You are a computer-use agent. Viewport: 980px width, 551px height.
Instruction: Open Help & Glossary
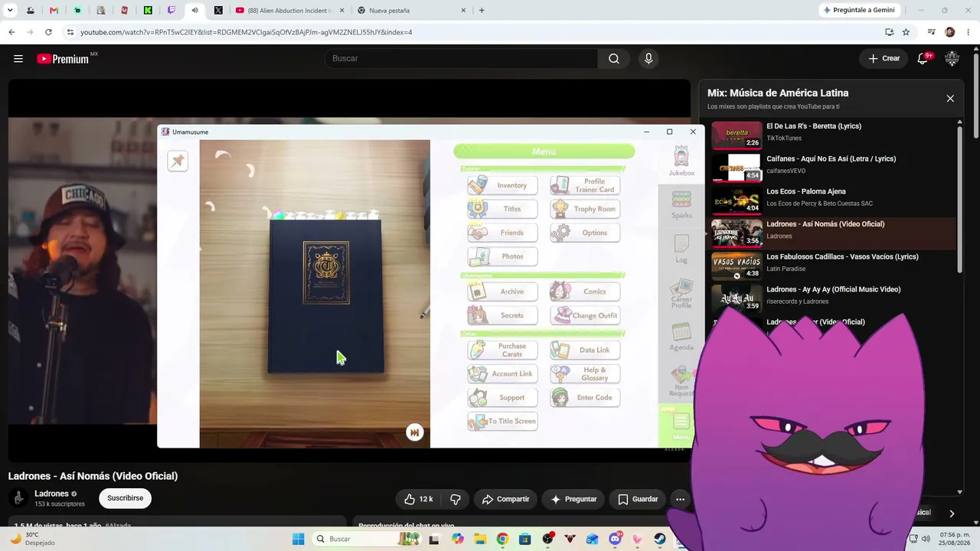[585, 373]
